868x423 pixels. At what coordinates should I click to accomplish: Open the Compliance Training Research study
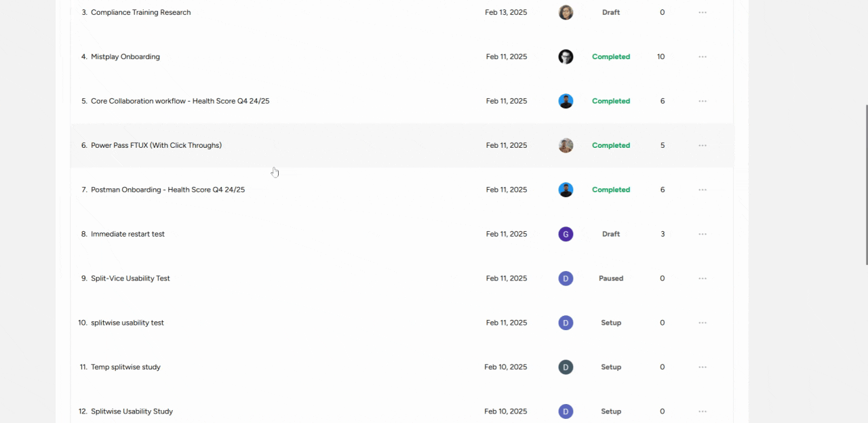pyautogui.click(x=140, y=12)
